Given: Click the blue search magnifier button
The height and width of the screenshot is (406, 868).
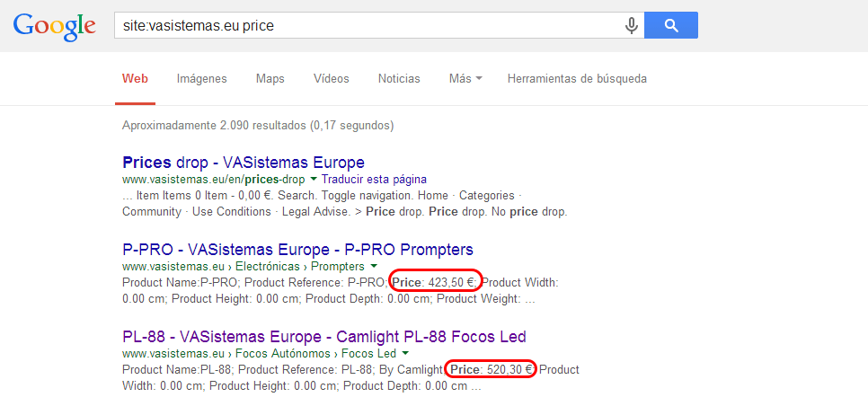Looking at the screenshot, I should pos(671,25).
